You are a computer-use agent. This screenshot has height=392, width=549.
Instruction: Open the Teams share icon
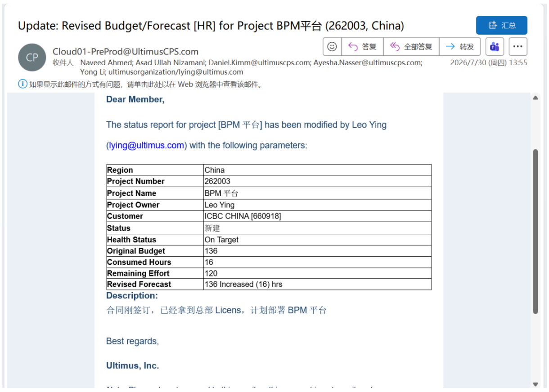coord(495,46)
